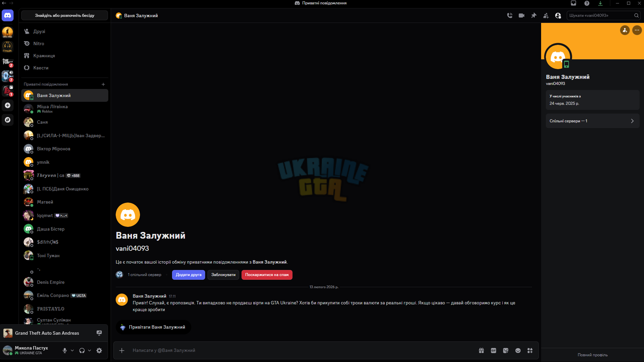Create a new DM with plus icon

(103, 84)
